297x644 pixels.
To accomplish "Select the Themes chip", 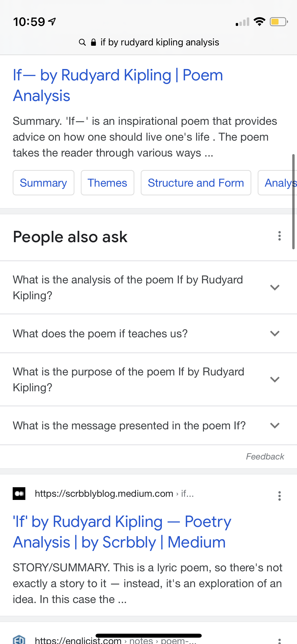I will tap(107, 183).
